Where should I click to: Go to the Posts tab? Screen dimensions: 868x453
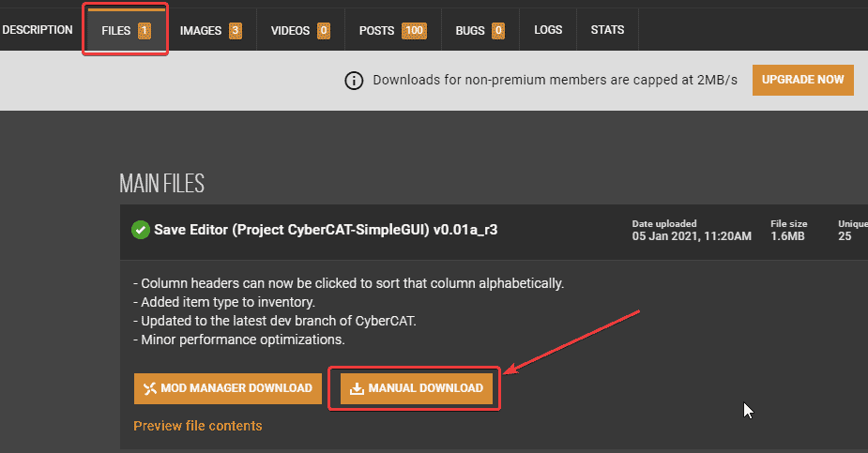[x=393, y=30]
